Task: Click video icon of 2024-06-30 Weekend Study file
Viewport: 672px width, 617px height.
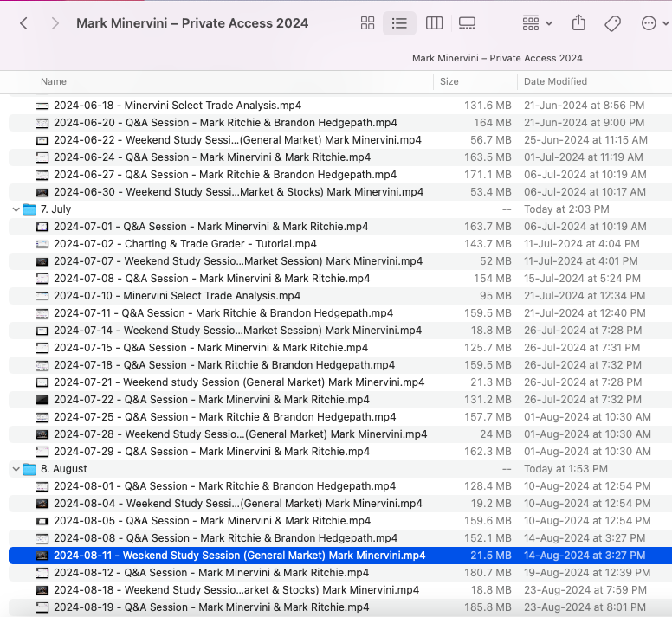Action: (42, 192)
